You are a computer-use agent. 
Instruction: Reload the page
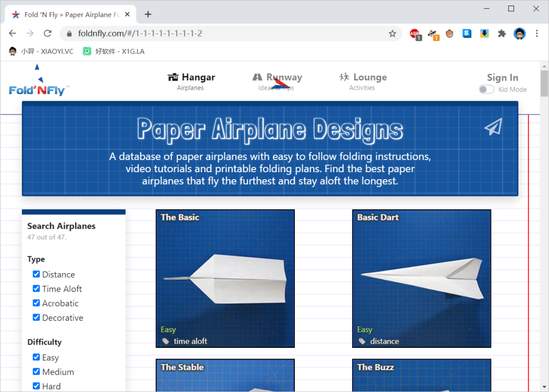pos(47,34)
